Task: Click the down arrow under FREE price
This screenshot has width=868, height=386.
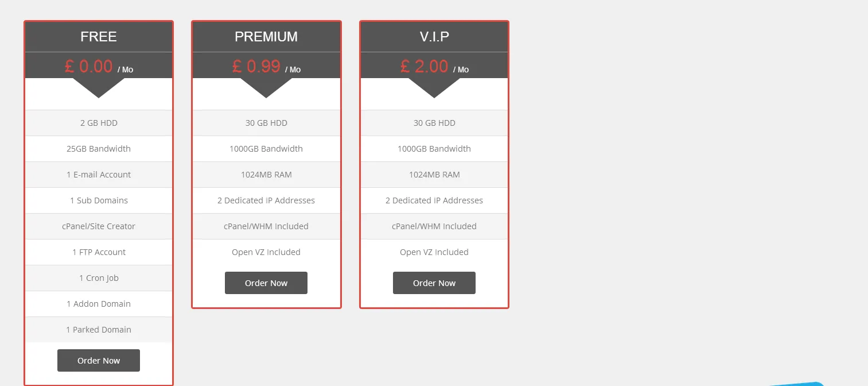Action: (99, 87)
